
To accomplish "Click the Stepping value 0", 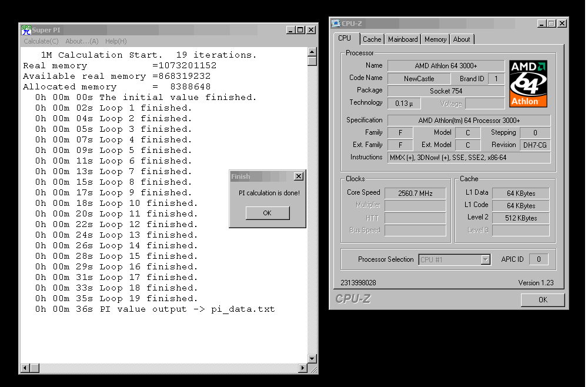I will click(534, 133).
